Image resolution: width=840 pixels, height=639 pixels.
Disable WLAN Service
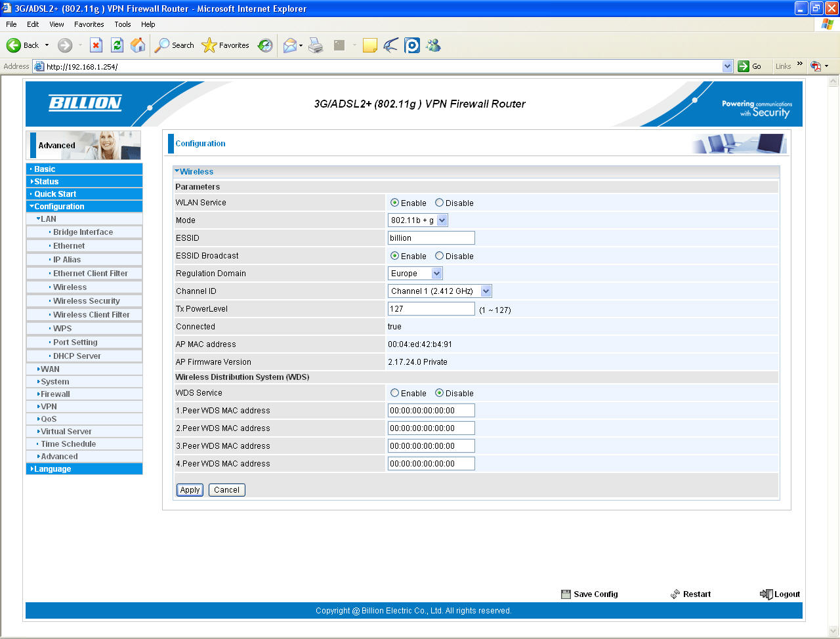click(x=439, y=203)
